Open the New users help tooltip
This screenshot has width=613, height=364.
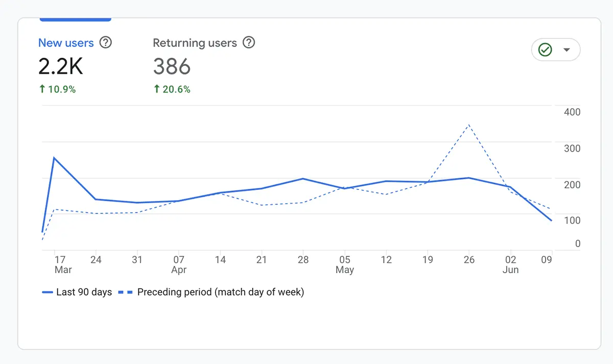pos(106,43)
